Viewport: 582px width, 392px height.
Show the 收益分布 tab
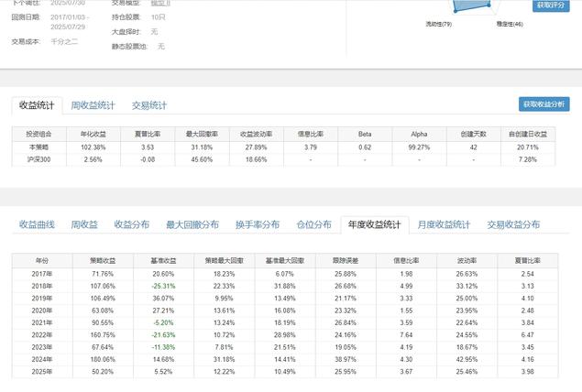pyautogui.click(x=131, y=224)
